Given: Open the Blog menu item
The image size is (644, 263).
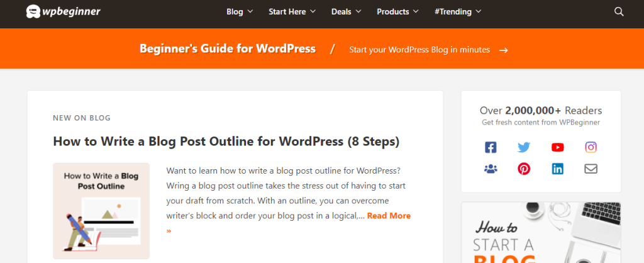Looking at the screenshot, I should [x=235, y=11].
